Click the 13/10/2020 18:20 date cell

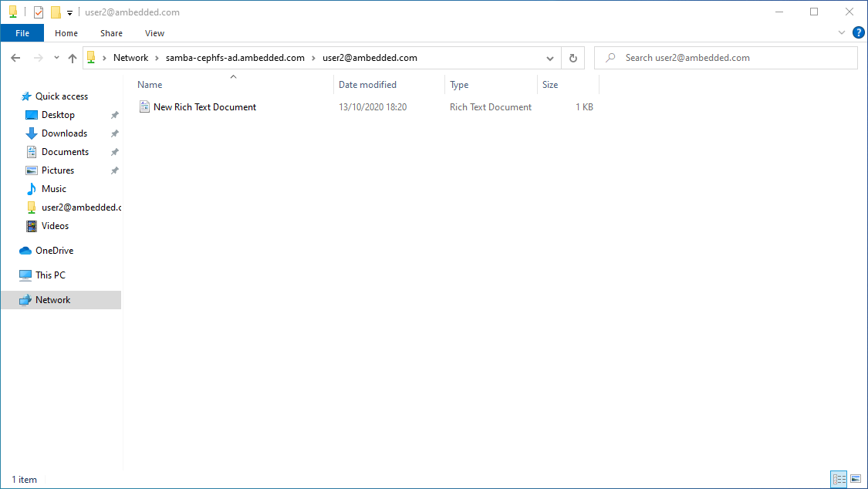click(x=373, y=107)
